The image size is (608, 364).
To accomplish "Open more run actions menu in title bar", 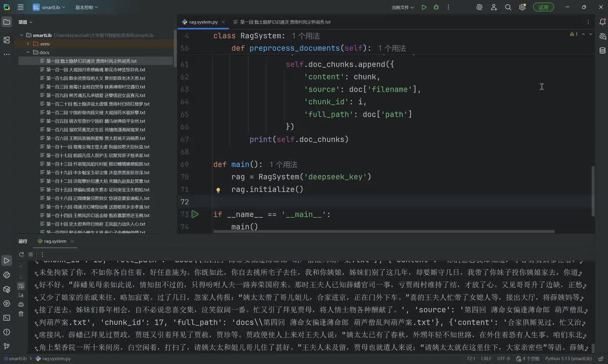I will (x=448, y=7).
